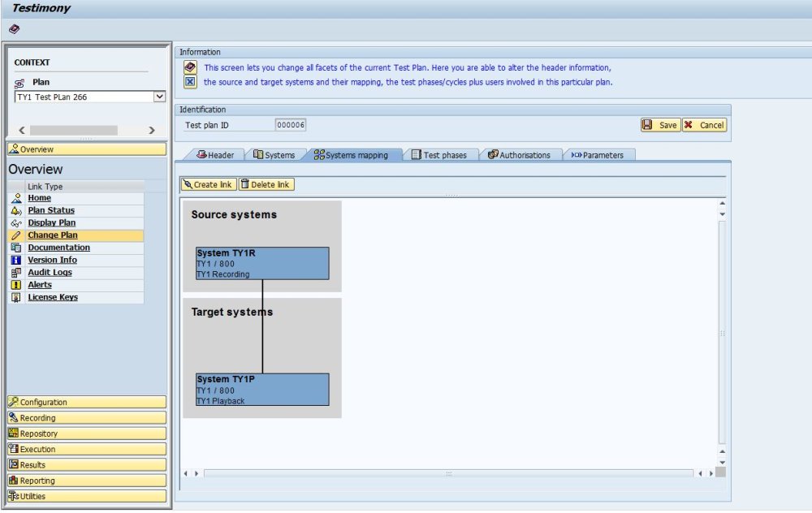The image size is (812, 513).
Task: Open the Documentation link
Action: (59, 248)
